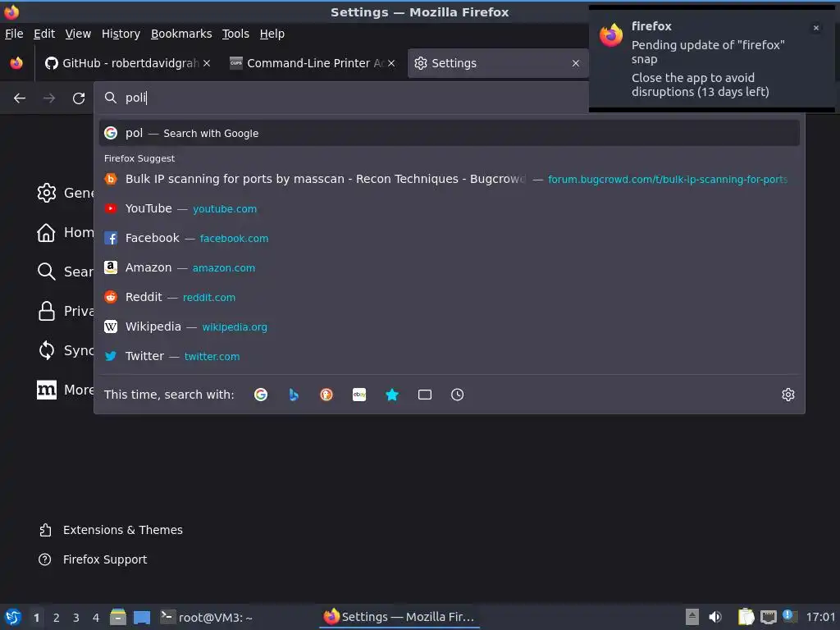Click Firefox Support question mark icon
This screenshot has height=630, width=840.
point(45,559)
